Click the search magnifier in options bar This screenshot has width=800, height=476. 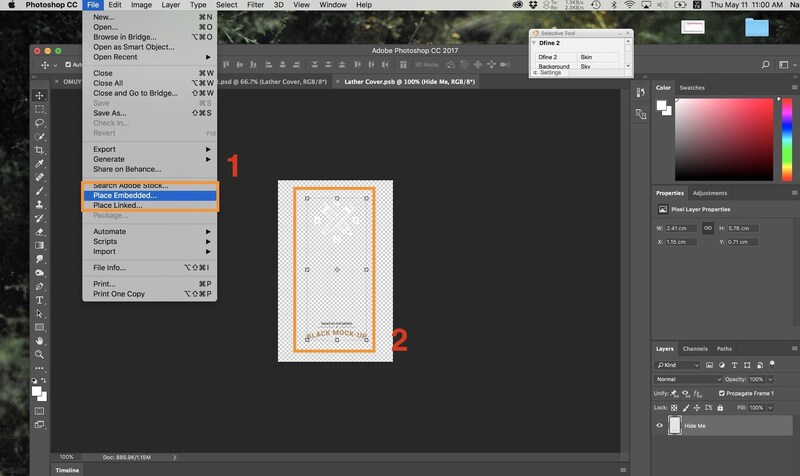[x=765, y=65]
